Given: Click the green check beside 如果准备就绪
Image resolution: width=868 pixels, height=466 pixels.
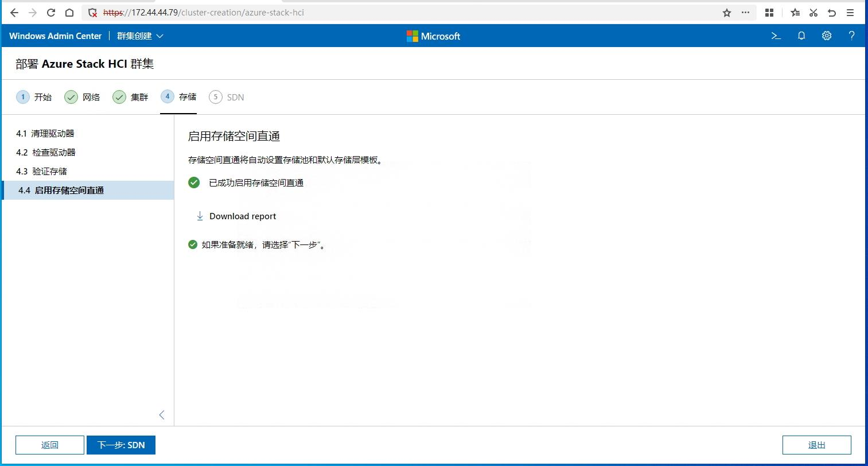Looking at the screenshot, I should [x=193, y=244].
